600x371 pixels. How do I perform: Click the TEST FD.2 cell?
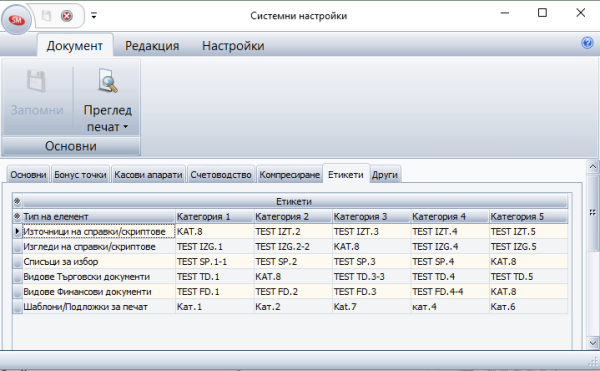point(293,291)
